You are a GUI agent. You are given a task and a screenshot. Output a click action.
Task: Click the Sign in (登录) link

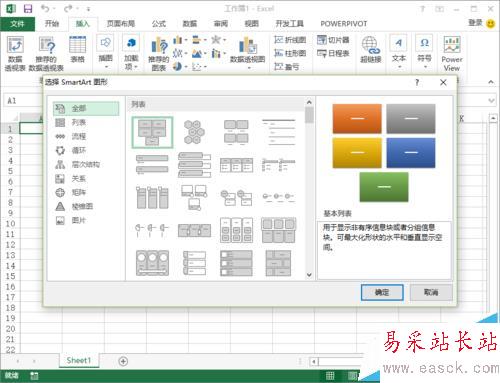pyautogui.click(x=475, y=23)
